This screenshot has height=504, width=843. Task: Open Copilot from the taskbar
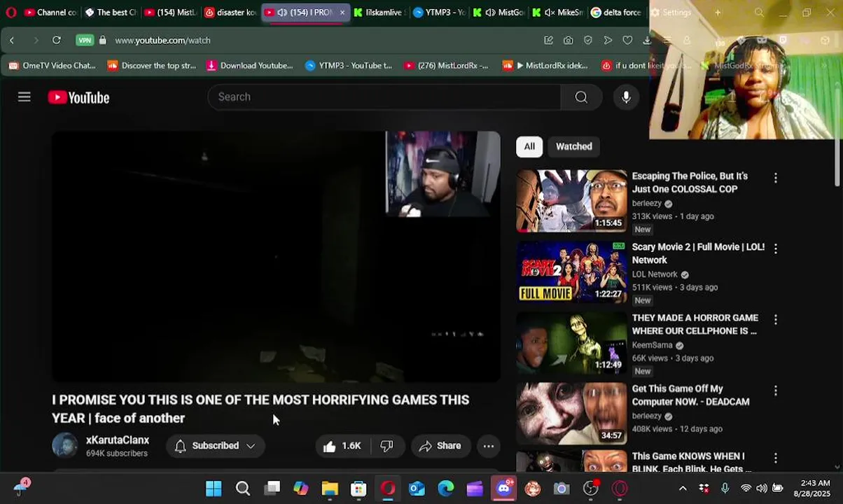[300, 489]
